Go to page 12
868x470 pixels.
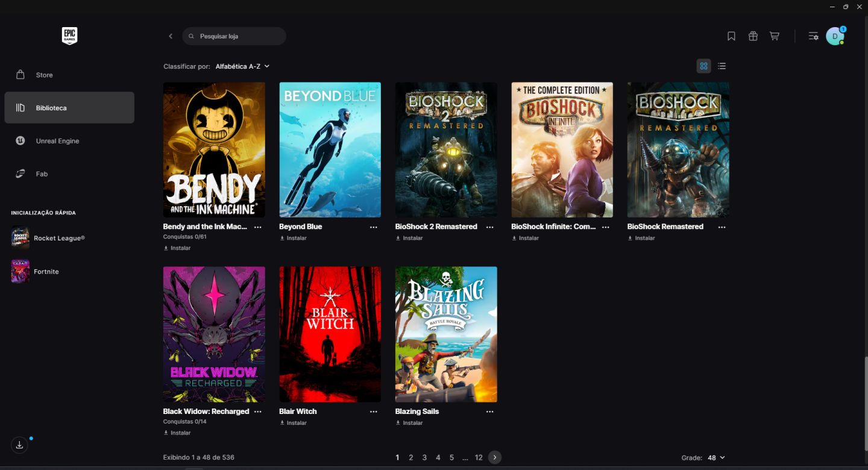tap(479, 458)
